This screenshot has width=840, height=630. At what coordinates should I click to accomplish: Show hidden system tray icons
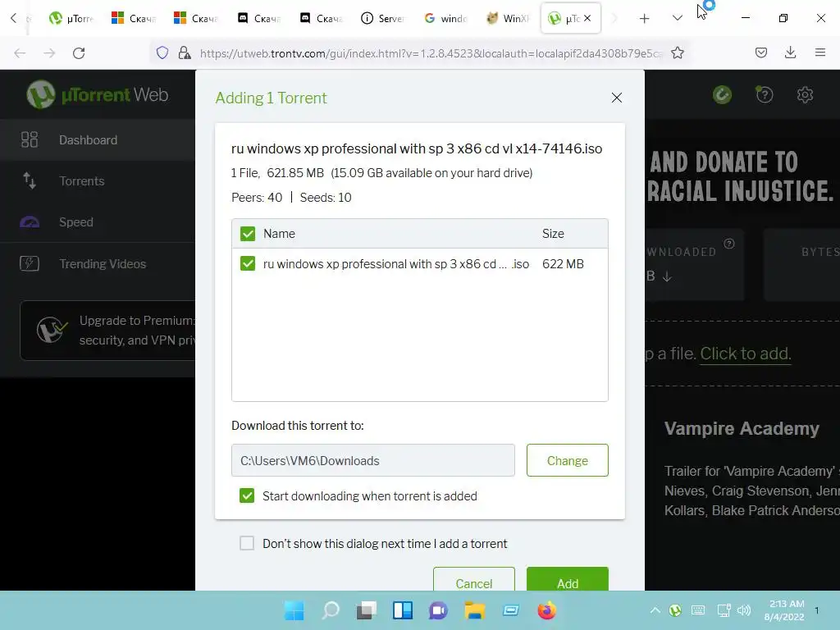pos(655,610)
